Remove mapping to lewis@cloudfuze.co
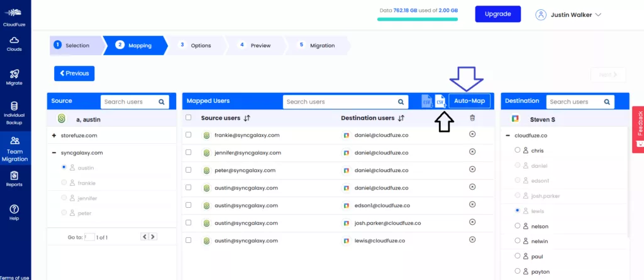This screenshot has height=280, width=644. 472,239
